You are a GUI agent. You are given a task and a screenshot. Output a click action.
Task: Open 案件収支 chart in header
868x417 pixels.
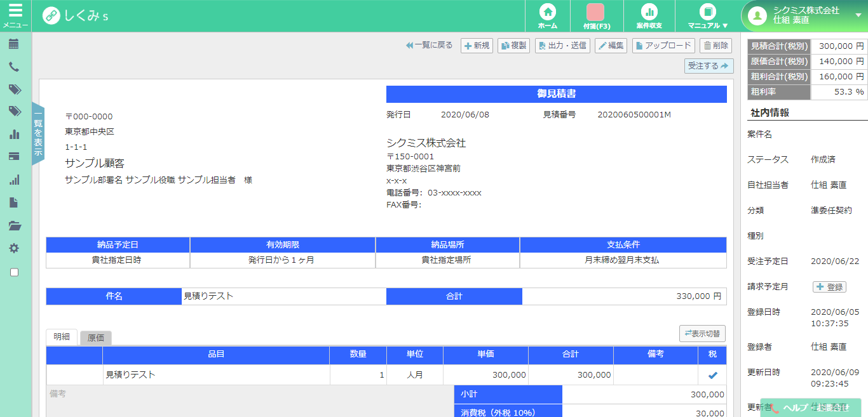click(x=649, y=17)
